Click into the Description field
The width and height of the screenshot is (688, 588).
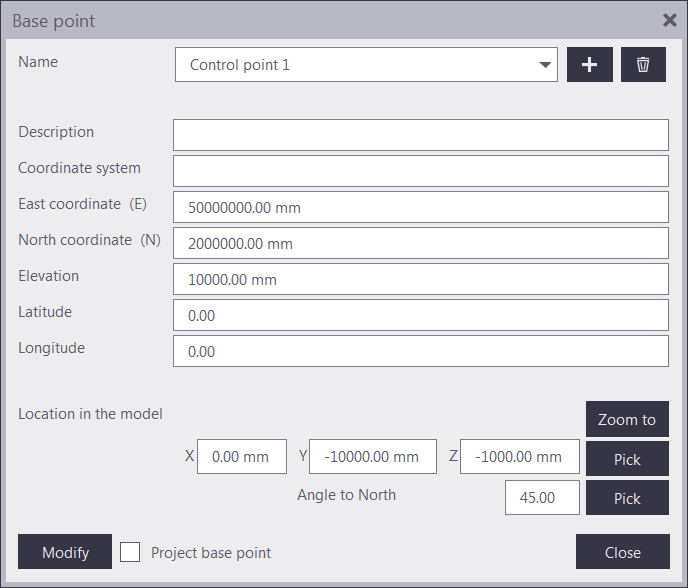point(420,135)
